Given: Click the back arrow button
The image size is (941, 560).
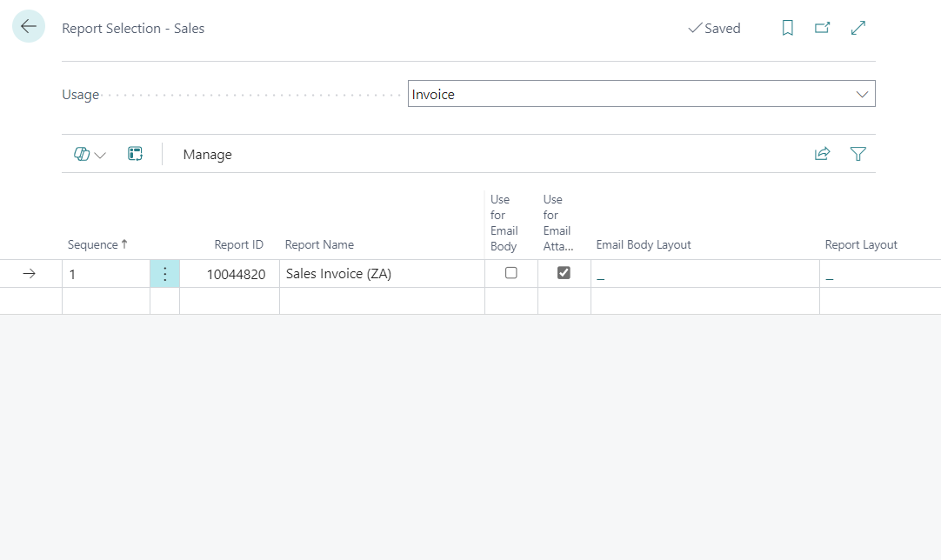Looking at the screenshot, I should point(29,27).
